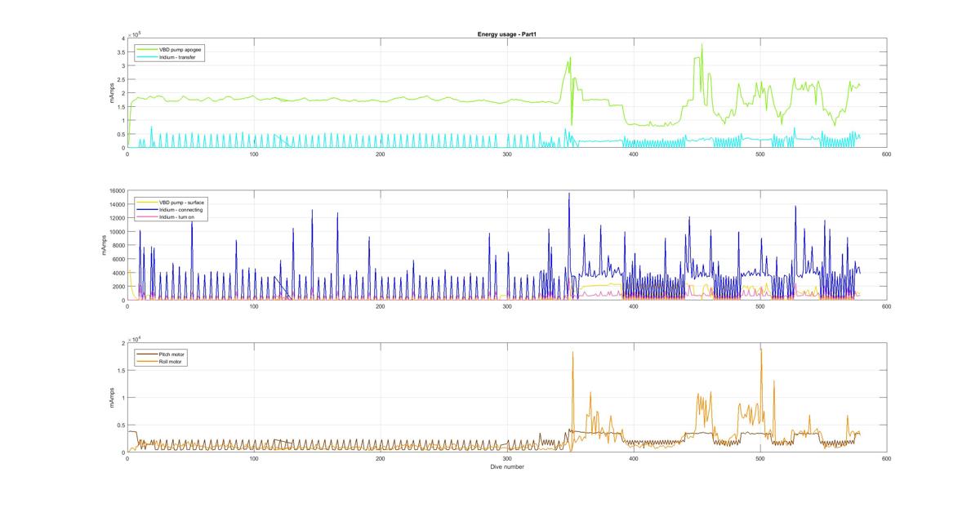Click the '300' x-axis tick under top plot
The height and width of the screenshot is (508, 980).
click(506, 154)
